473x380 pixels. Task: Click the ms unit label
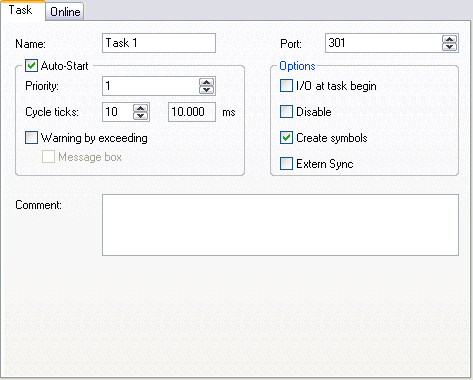[229, 113]
